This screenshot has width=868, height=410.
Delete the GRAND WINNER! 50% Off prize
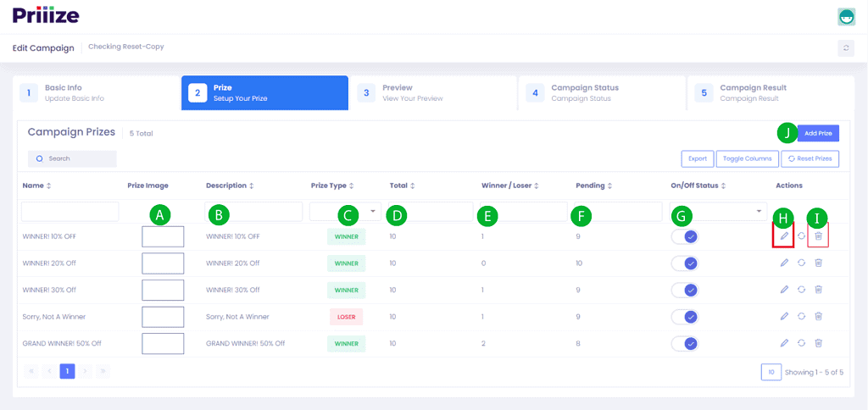pos(818,343)
